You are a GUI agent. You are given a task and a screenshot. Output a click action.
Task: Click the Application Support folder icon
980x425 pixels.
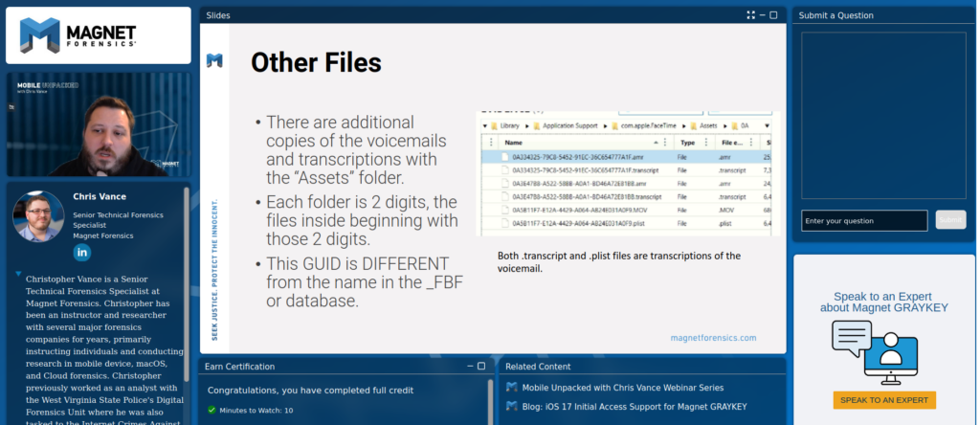click(x=537, y=125)
